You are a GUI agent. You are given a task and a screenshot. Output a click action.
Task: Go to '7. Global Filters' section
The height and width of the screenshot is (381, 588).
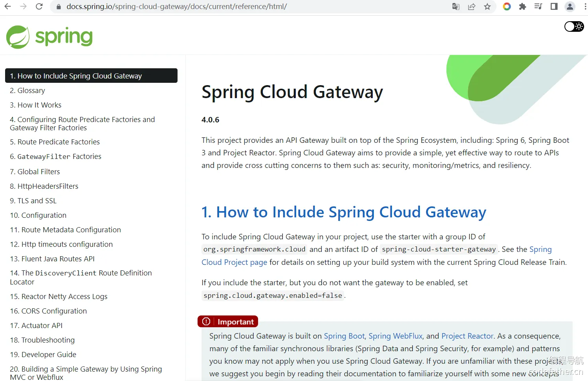pos(35,172)
